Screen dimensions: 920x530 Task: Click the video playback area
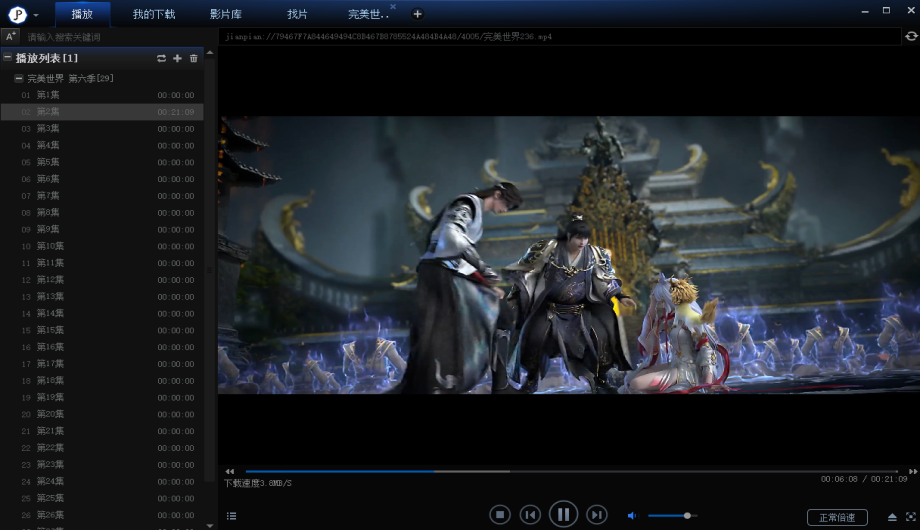pos(569,255)
